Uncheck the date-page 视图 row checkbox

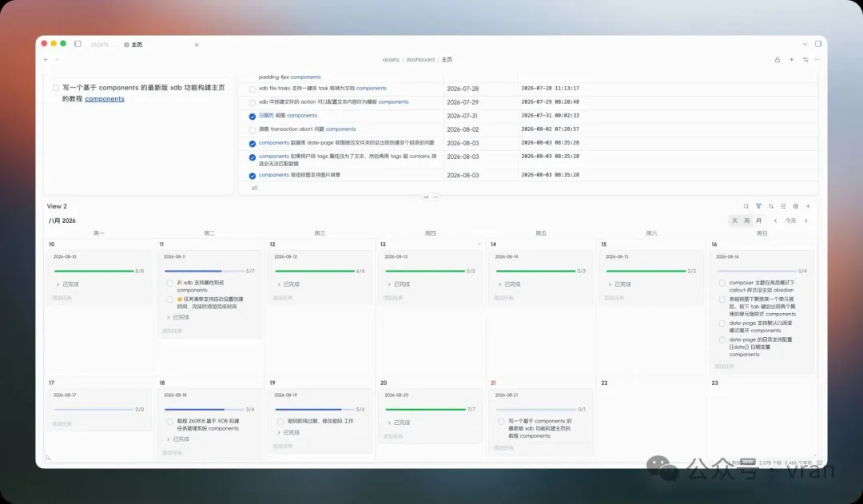pyautogui.click(x=252, y=144)
